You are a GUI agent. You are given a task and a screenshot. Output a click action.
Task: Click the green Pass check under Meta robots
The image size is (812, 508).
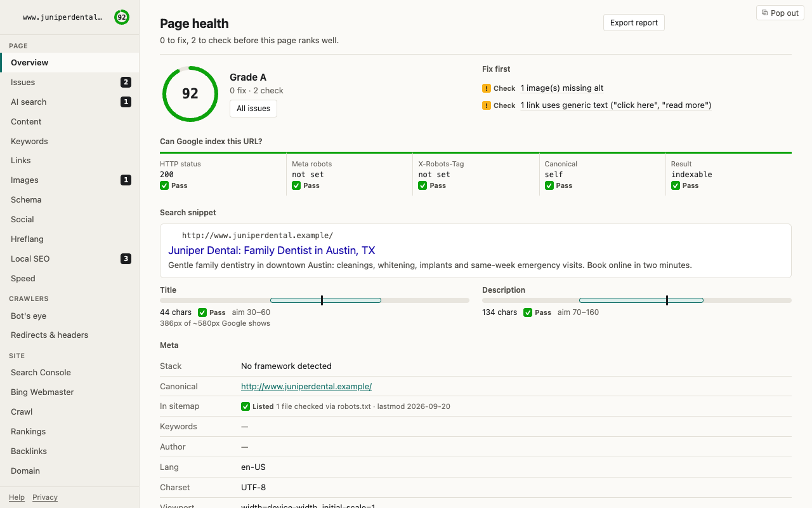pyautogui.click(x=296, y=185)
